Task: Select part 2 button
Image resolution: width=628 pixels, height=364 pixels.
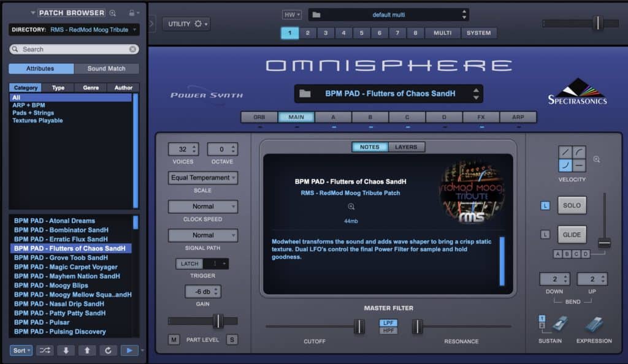Action: [308, 33]
